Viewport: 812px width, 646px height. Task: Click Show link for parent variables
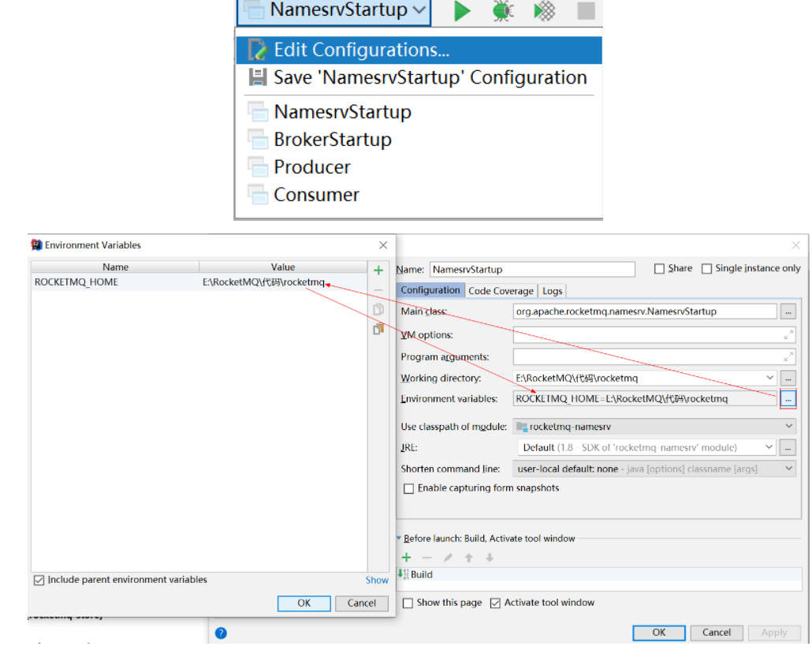pos(377,581)
